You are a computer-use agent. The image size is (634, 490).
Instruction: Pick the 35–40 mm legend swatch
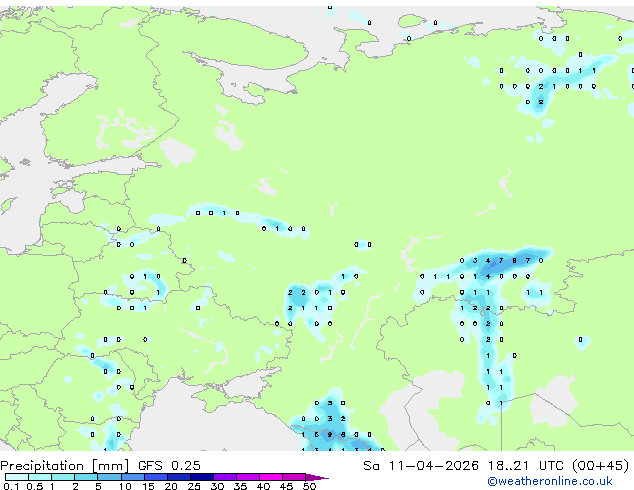[x=248, y=477]
